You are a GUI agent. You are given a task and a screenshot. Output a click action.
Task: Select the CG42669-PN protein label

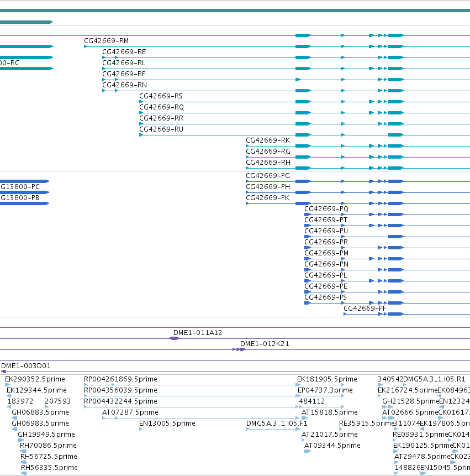pos(326,264)
